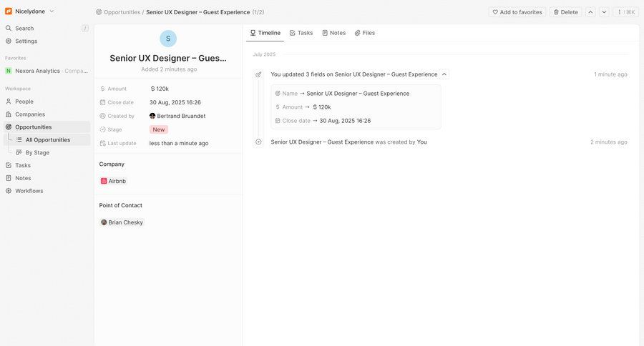Image resolution: width=644 pixels, height=346 pixels.
Task: Click the 'July 2025' timeline header
Action: [x=264, y=54]
